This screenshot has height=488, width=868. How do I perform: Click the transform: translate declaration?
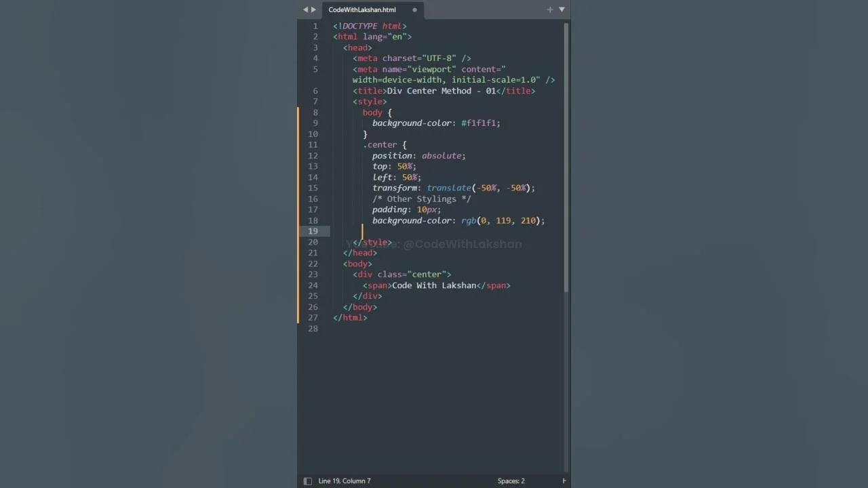click(454, 188)
